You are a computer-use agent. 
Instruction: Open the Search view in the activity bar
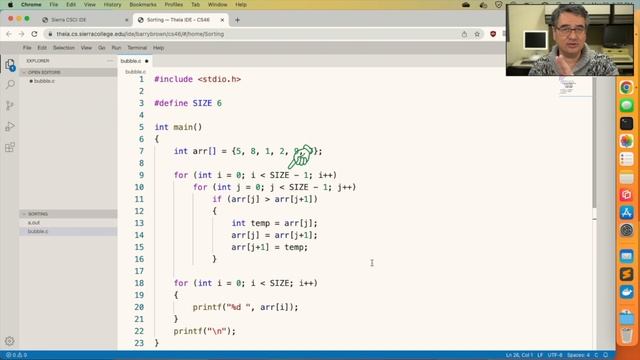click(x=10, y=84)
